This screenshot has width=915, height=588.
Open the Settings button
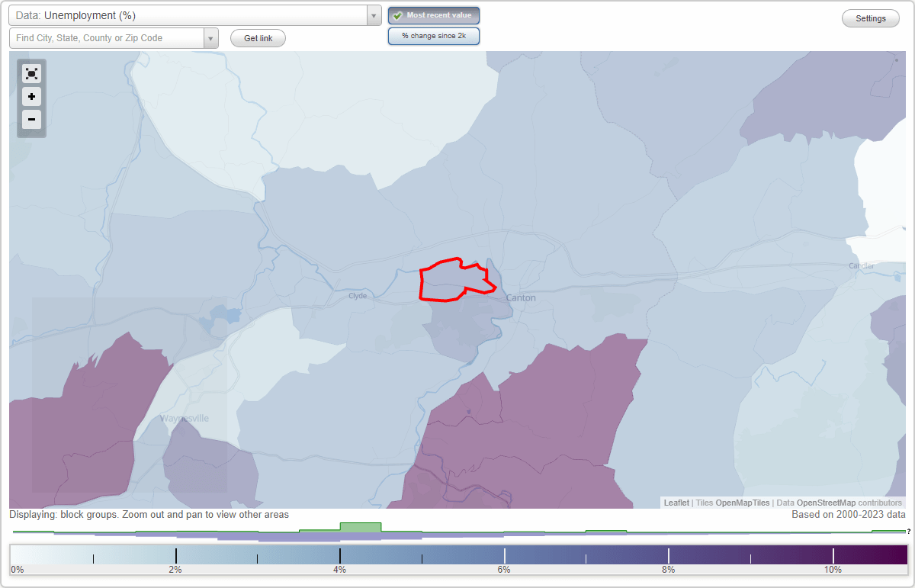870,18
